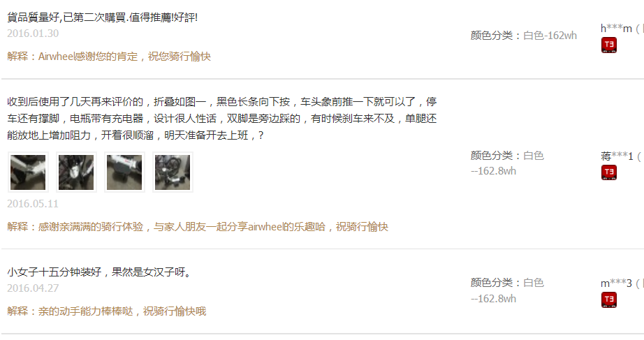Click reviewer name m***3
Image resolution: width=644 pixels, height=340 pixels.
616,283
